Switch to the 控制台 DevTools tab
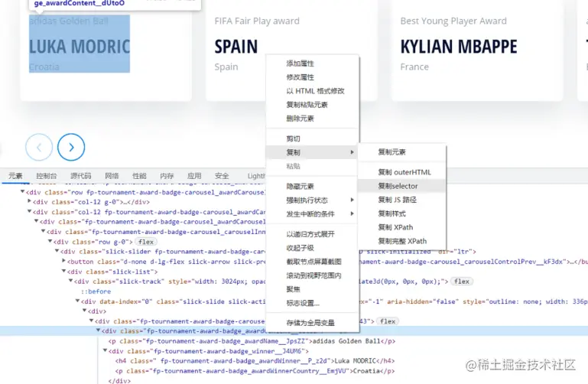The image size is (588, 384). (x=47, y=176)
